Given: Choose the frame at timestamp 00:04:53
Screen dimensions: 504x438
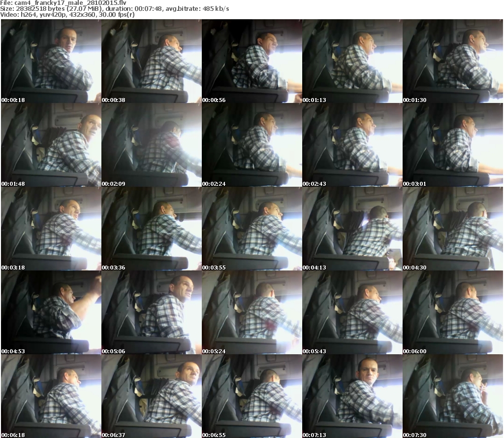Looking at the screenshot, I should (x=51, y=312).
